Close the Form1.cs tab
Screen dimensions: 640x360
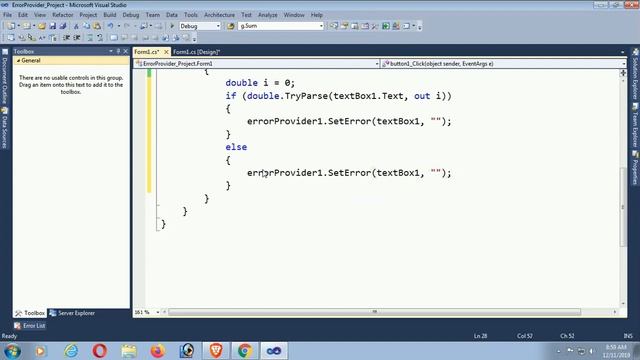[166, 52]
